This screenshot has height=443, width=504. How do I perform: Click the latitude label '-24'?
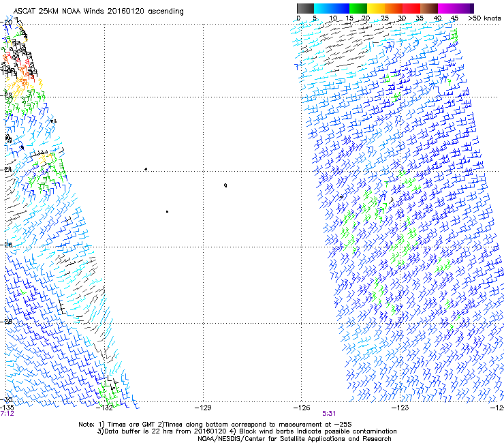click(6, 169)
